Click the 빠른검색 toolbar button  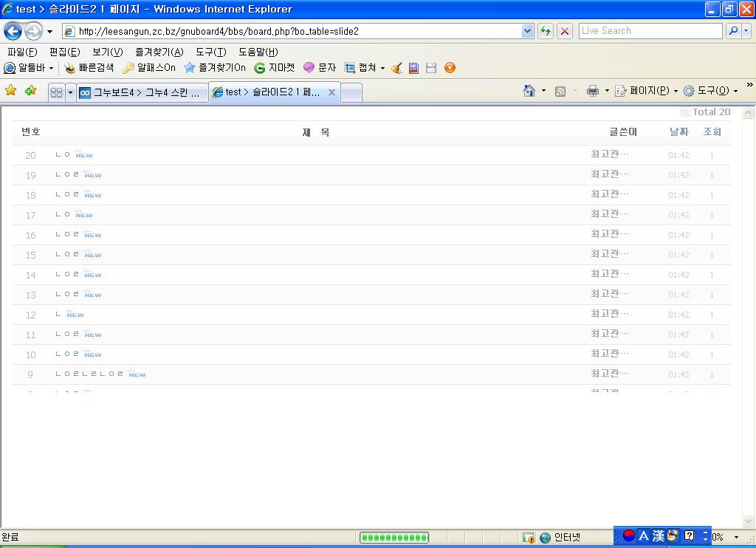coord(89,68)
